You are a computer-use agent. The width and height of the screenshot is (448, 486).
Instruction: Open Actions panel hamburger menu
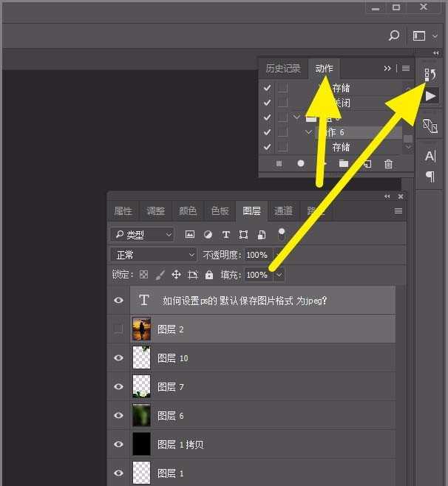[x=406, y=68]
